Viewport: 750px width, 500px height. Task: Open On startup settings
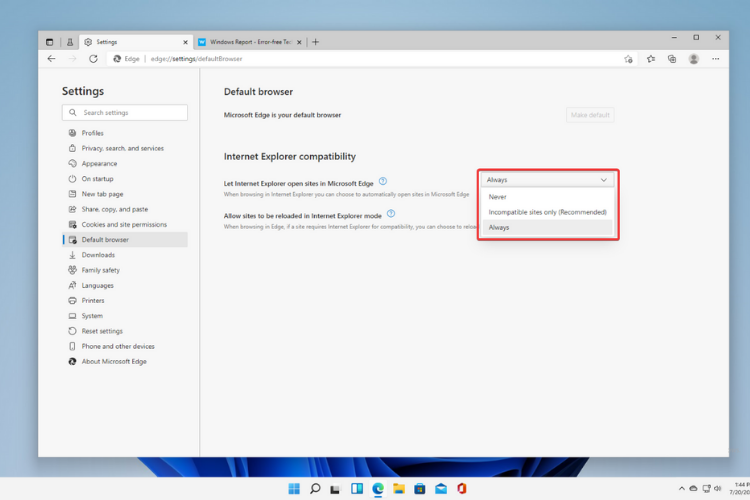pos(125,178)
